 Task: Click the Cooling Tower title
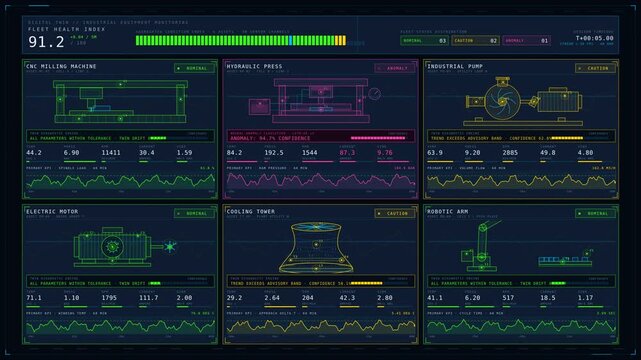[x=251, y=211]
